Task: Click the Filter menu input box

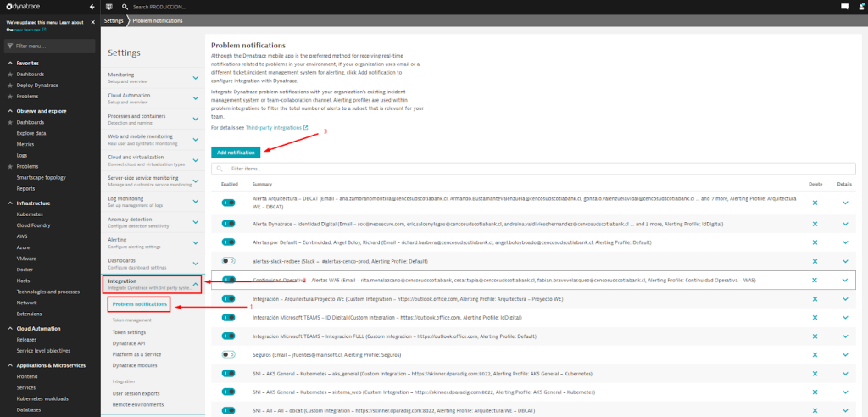Action: pyautogui.click(x=50, y=46)
